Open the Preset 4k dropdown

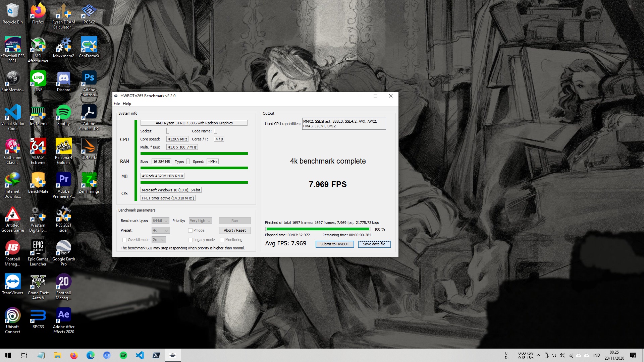point(161,231)
